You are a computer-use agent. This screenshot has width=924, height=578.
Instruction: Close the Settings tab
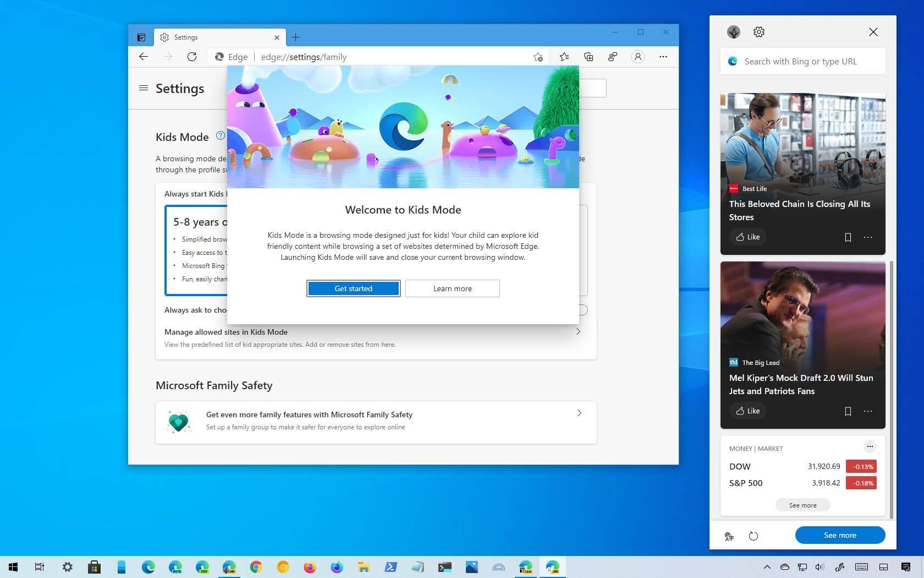pyautogui.click(x=277, y=37)
